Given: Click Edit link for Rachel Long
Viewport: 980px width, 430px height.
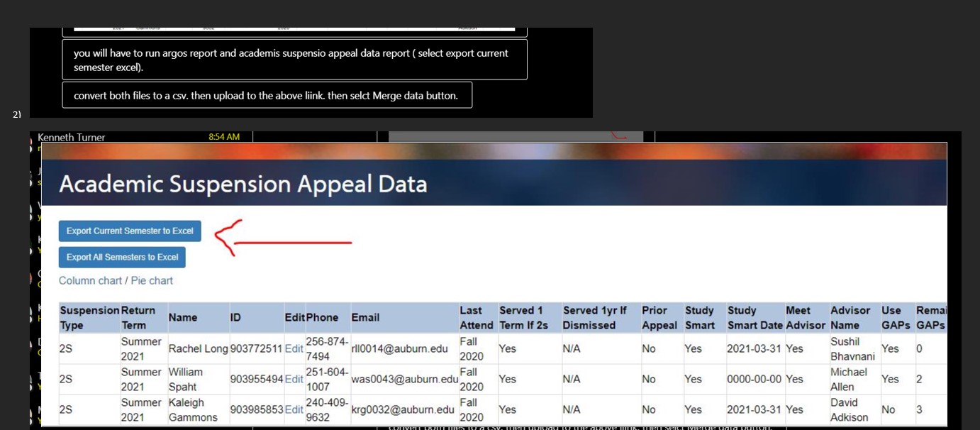Looking at the screenshot, I should click(294, 349).
